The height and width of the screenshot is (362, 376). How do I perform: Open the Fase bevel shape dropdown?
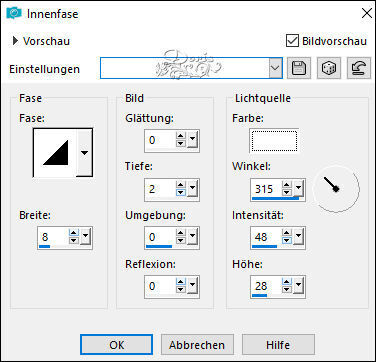(x=85, y=153)
